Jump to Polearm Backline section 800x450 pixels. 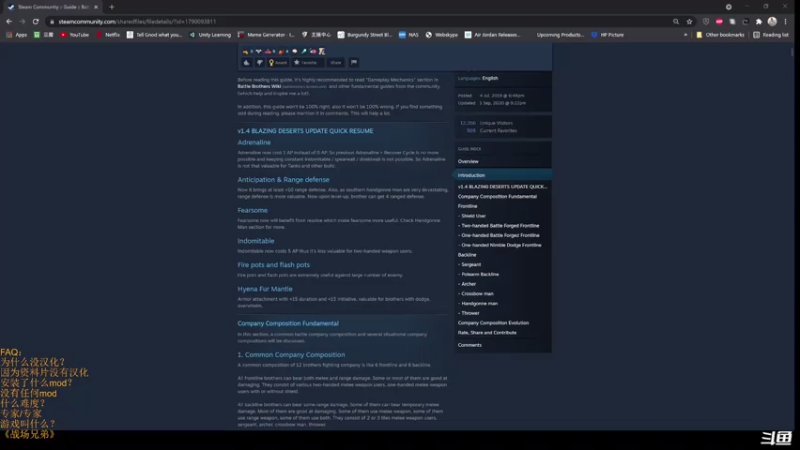[x=479, y=274]
